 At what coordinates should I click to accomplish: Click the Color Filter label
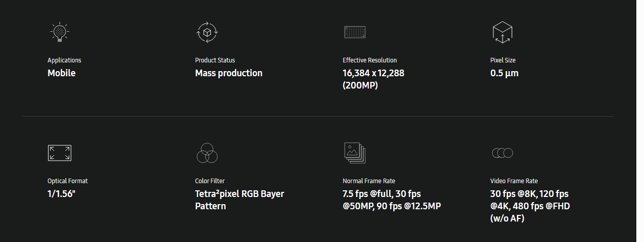point(210,181)
